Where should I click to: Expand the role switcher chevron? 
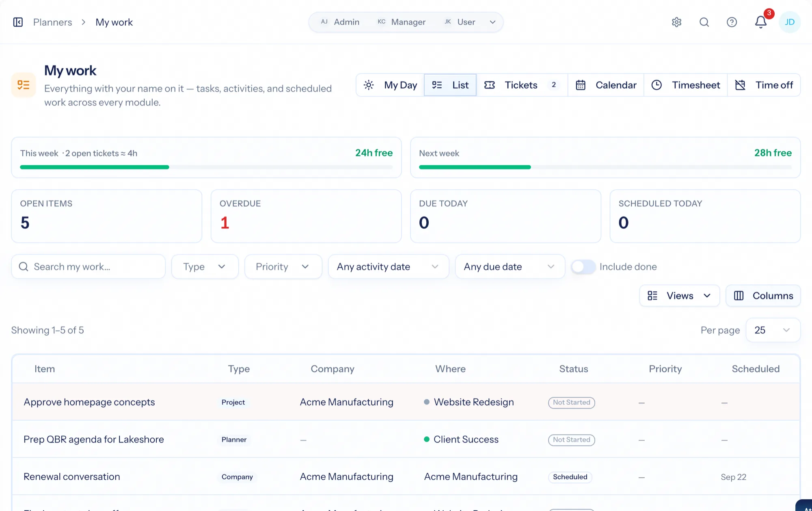[x=492, y=22]
